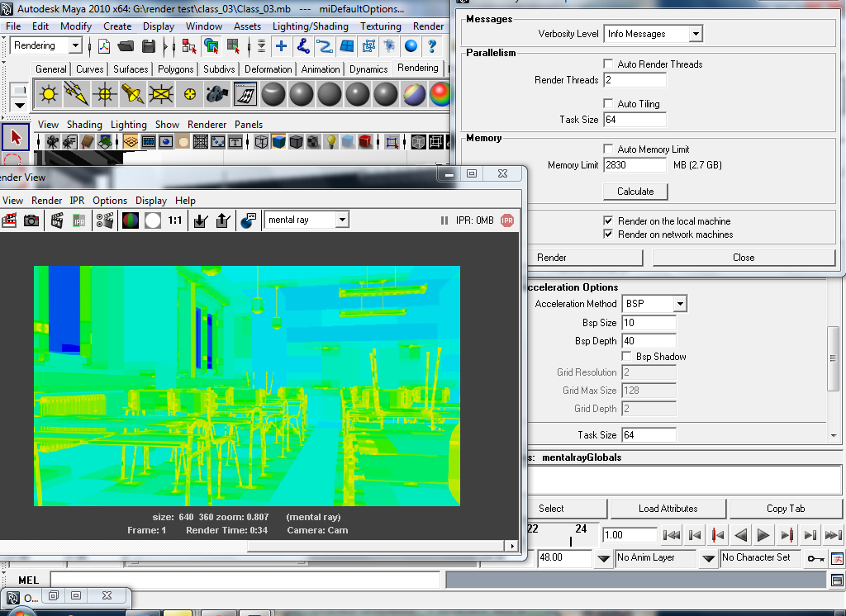Click the Save Scene floppy disk icon
The width and height of the screenshot is (846, 616).
pyautogui.click(x=149, y=46)
